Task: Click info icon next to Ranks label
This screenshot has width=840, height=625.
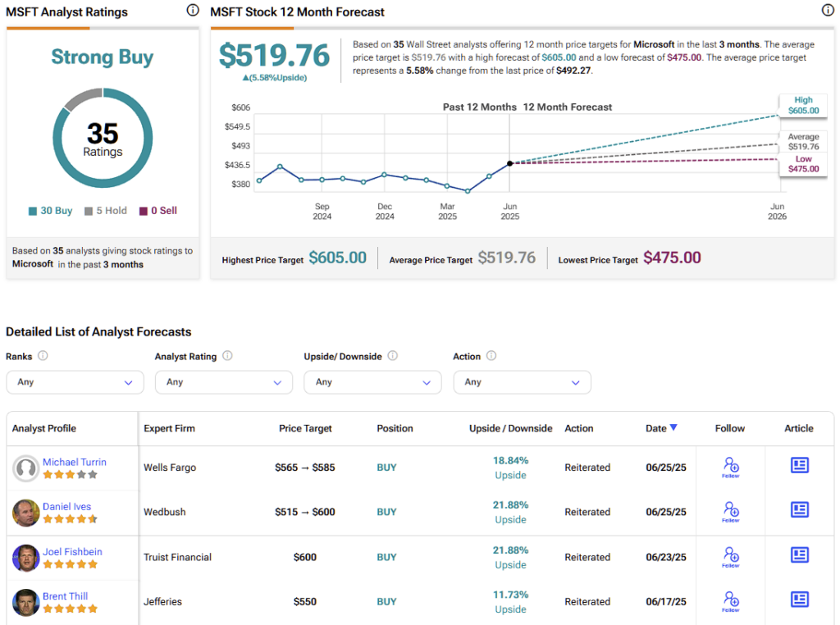Action: 43,356
